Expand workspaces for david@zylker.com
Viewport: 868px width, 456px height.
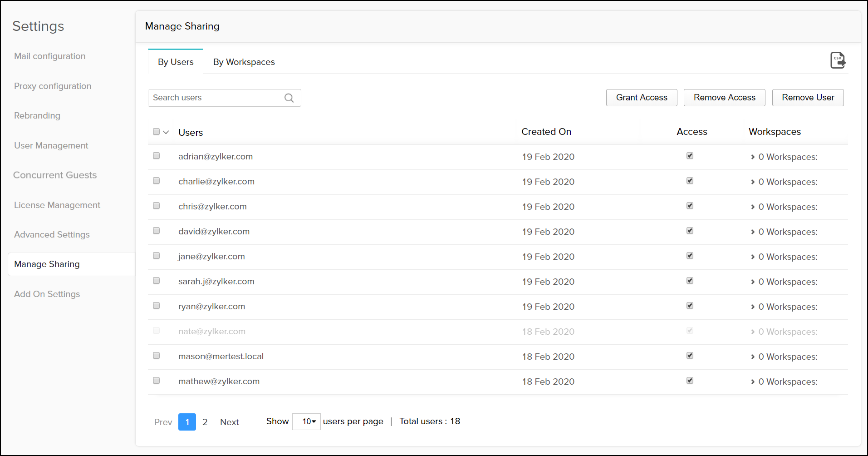click(753, 232)
